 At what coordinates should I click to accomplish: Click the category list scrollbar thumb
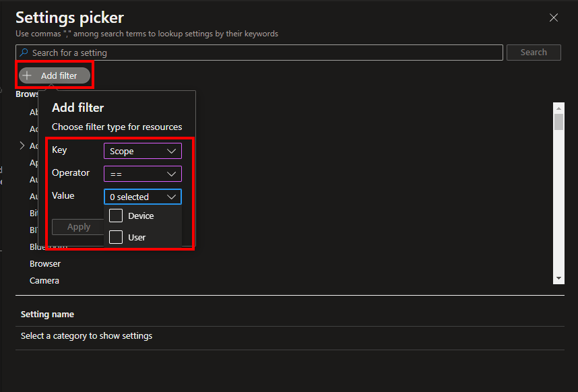pyautogui.click(x=558, y=121)
